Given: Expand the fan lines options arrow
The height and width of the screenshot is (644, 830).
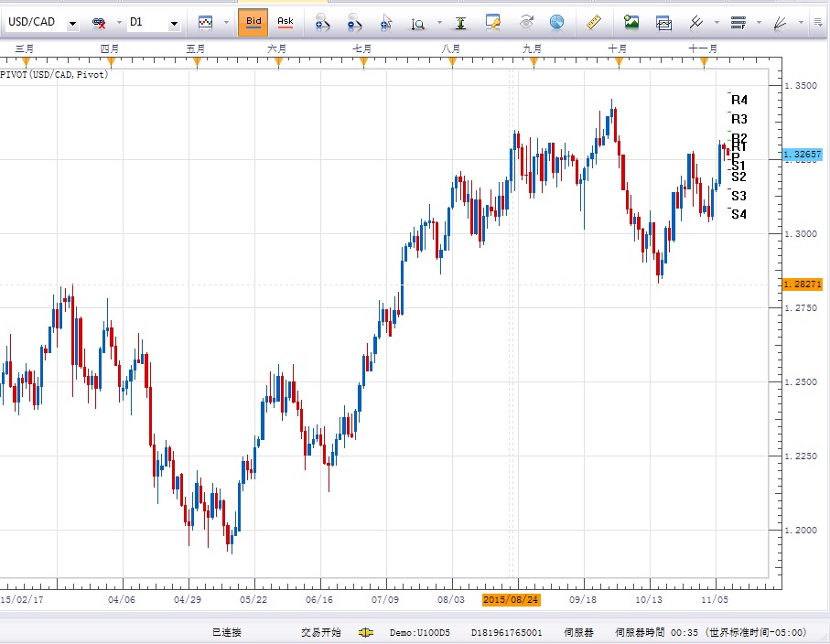Looking at the screenshot, I should (x=801, y=23).
